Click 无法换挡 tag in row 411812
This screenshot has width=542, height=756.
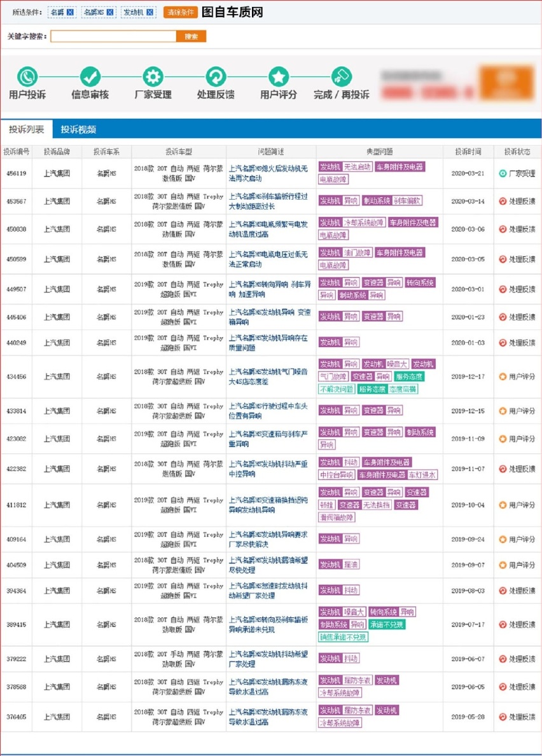pyautogui.click(x=376, y=505)
